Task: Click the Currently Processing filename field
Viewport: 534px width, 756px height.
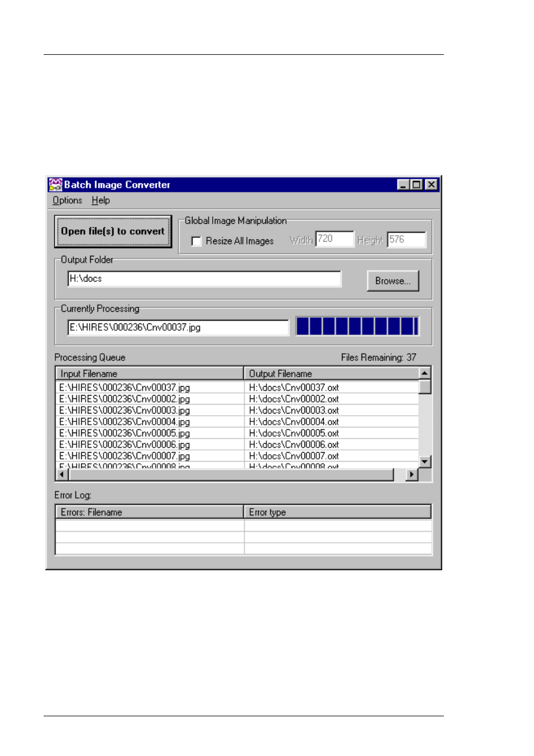Action: coord(178,327)
